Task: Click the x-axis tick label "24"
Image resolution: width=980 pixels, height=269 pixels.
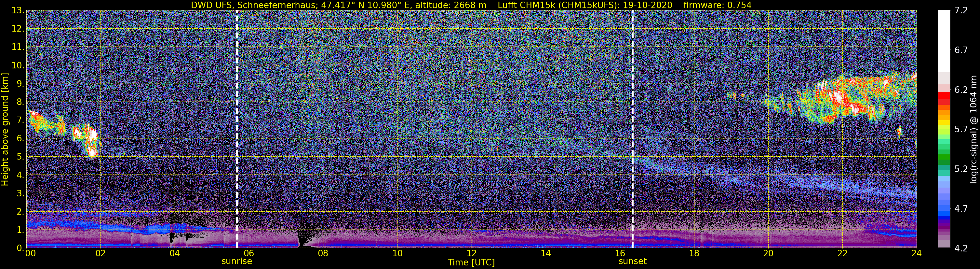Action: coord(917,253)
